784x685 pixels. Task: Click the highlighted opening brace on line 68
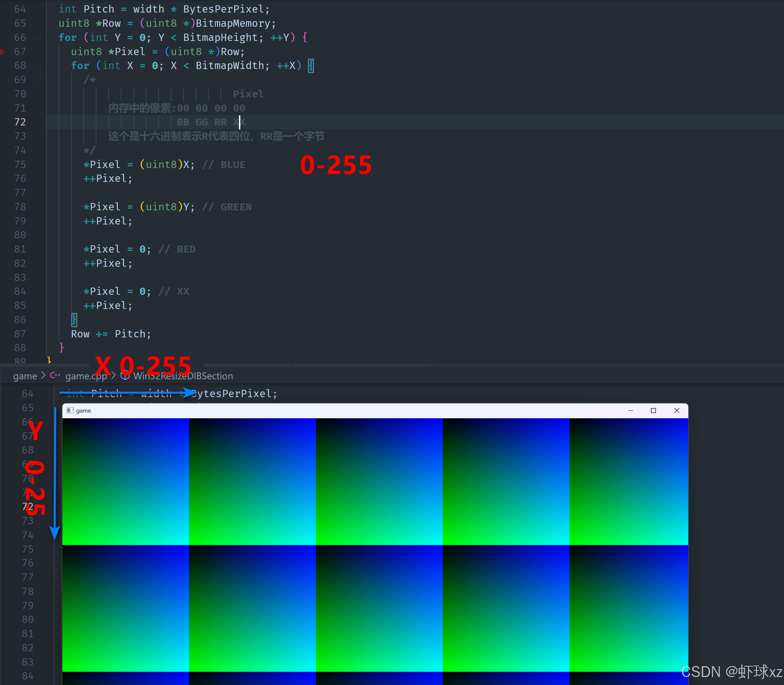click(311, 66)
